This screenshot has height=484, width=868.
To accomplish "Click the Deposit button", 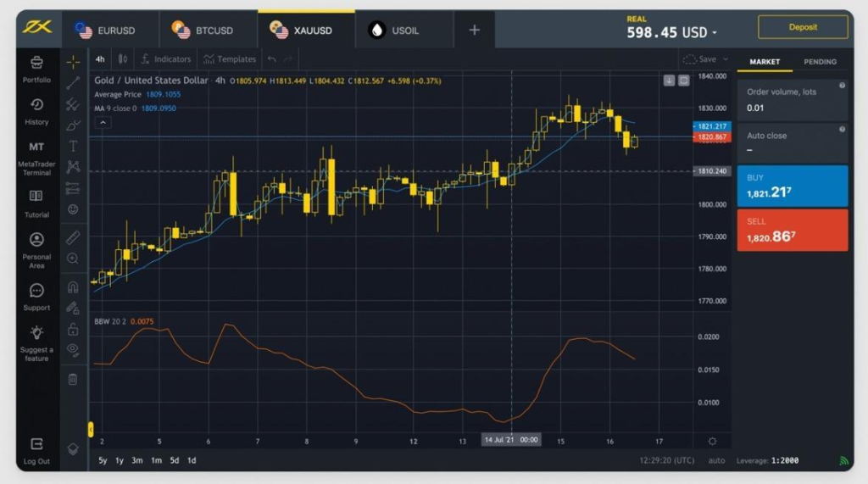I will click(802, 27).
